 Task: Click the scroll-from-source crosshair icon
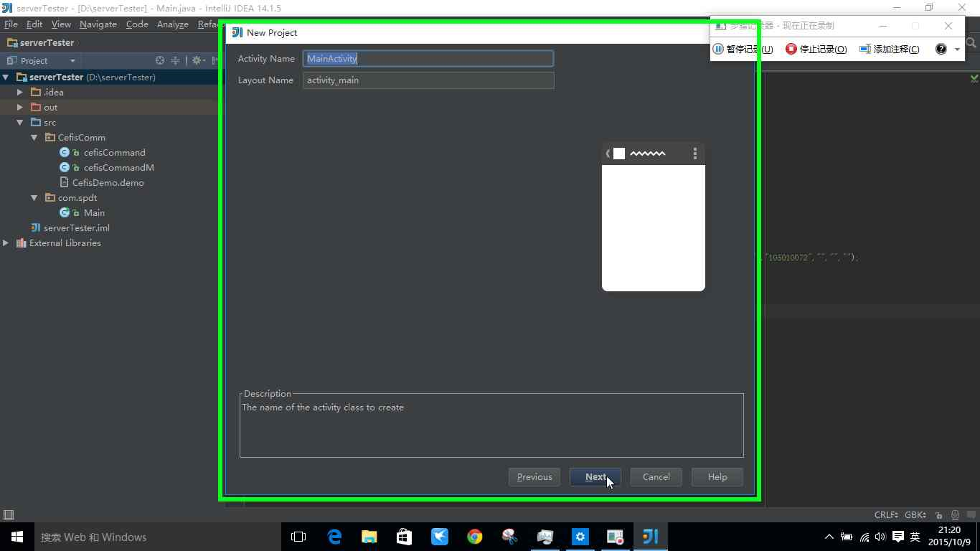pos(160,60)
